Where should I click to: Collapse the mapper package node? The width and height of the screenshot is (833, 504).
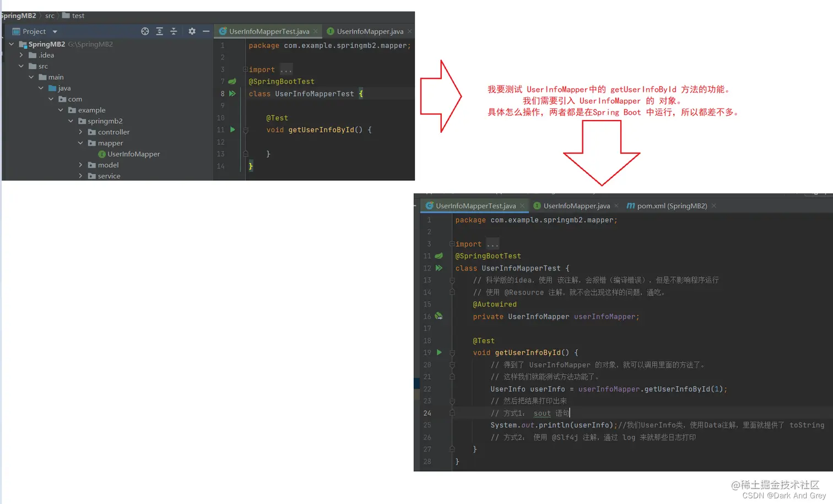coord(80,143)
